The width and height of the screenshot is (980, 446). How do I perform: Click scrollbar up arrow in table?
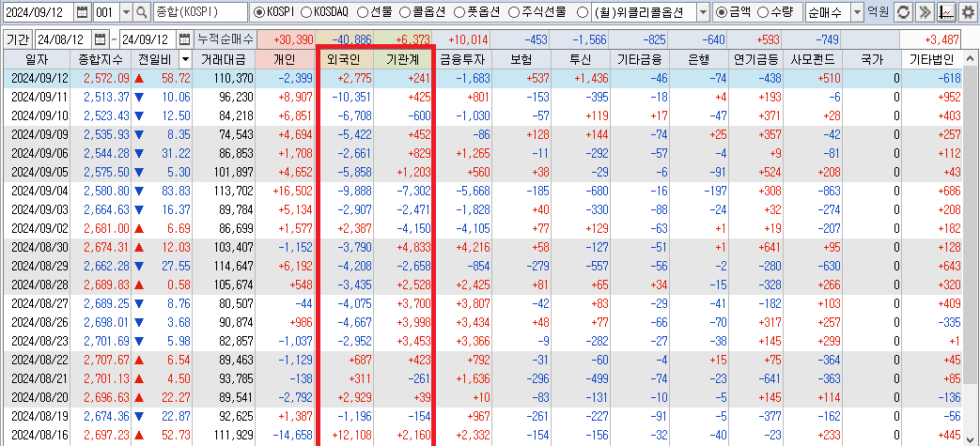970,60
